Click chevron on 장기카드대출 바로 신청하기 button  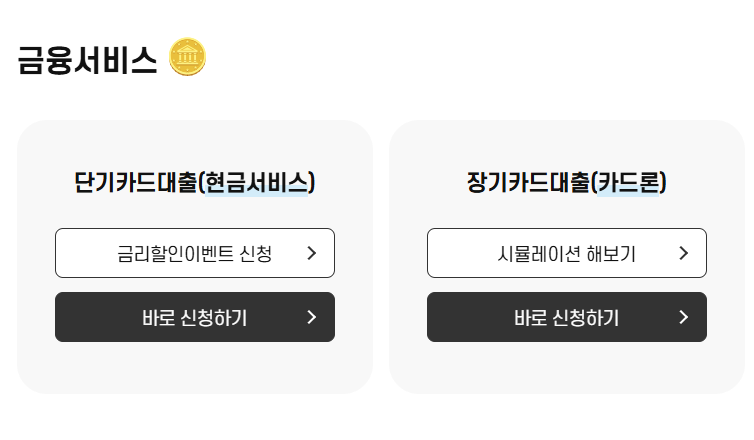coord(683,317)
